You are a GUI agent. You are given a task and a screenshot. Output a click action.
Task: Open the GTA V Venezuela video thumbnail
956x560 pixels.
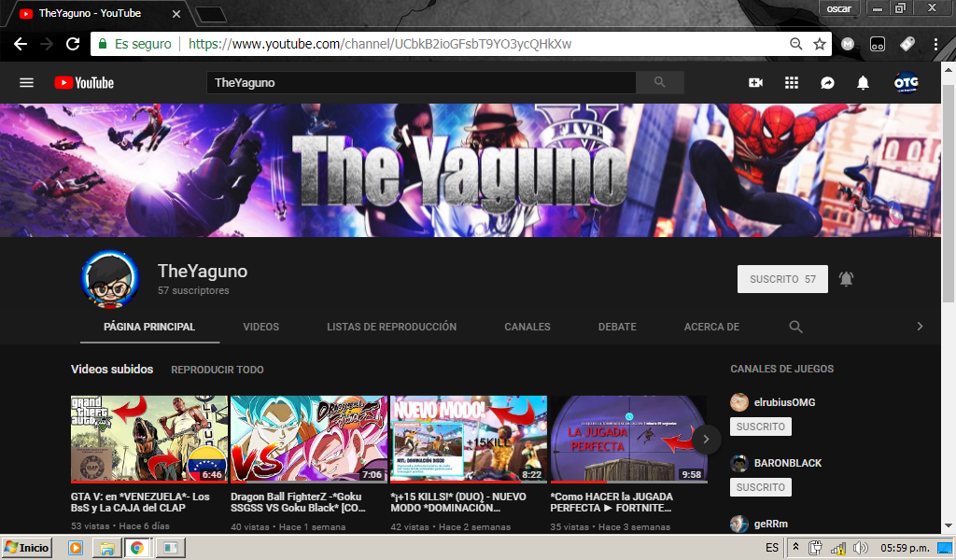pyautogui.click(x=149, y=439)
